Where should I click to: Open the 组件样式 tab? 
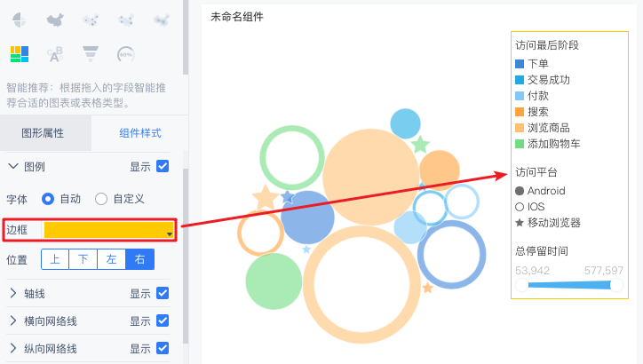tap(139, 133)
